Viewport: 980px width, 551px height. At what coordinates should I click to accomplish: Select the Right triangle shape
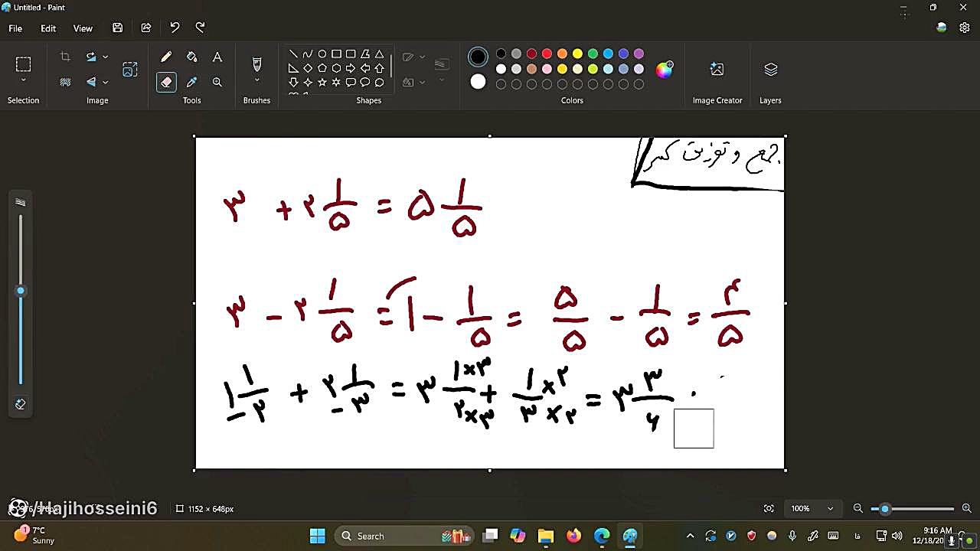point(293,68)
